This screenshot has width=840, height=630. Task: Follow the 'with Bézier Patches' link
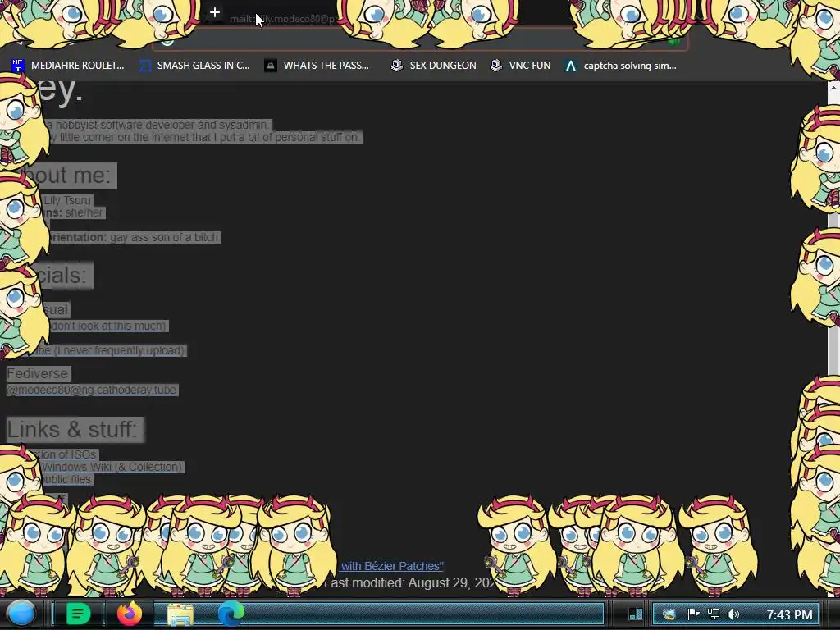392,566
